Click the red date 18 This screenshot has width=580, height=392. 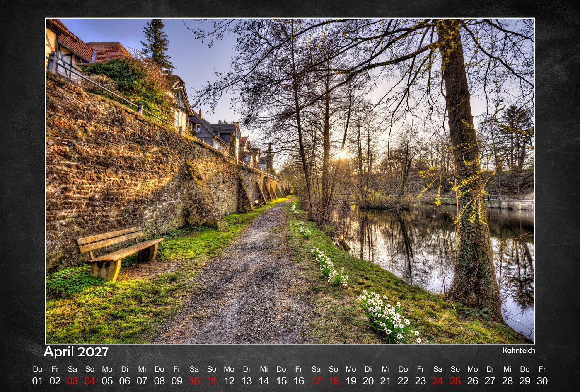click(x=334, y=381)
